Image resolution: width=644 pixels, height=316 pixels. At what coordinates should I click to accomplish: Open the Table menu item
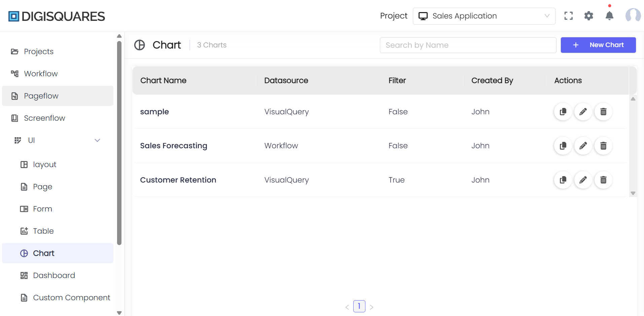[58, 231]
